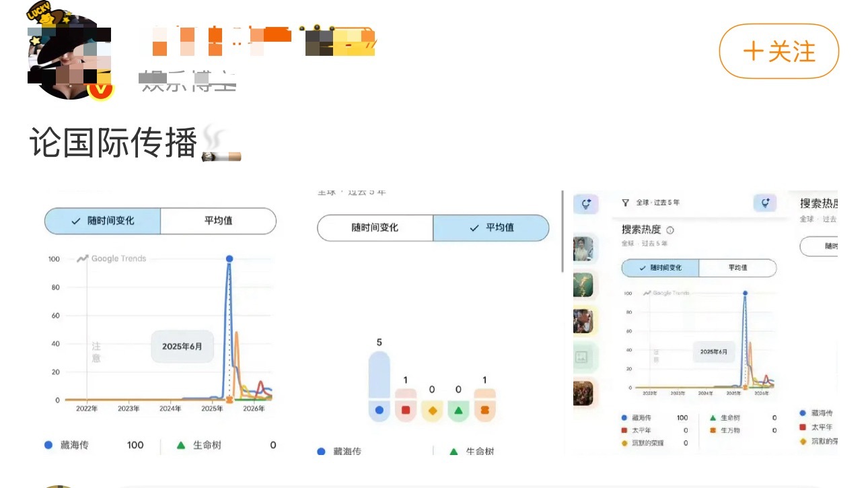Screen dimensions: 868x488
Task: Select 随时间变化 tab in the small Trends screenshot
Action: click(x=660, y=268)
